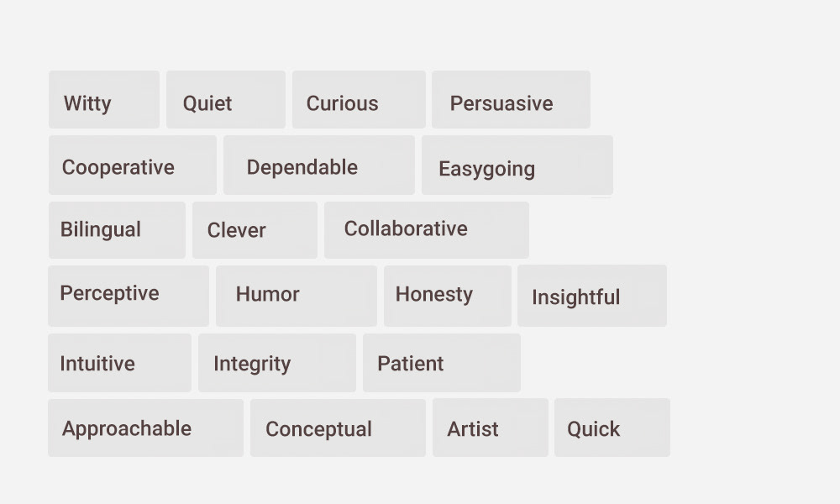The width and height of the screenshot is (840, 504).
Task: Click the Clever chip
Action: pos(255,230)
